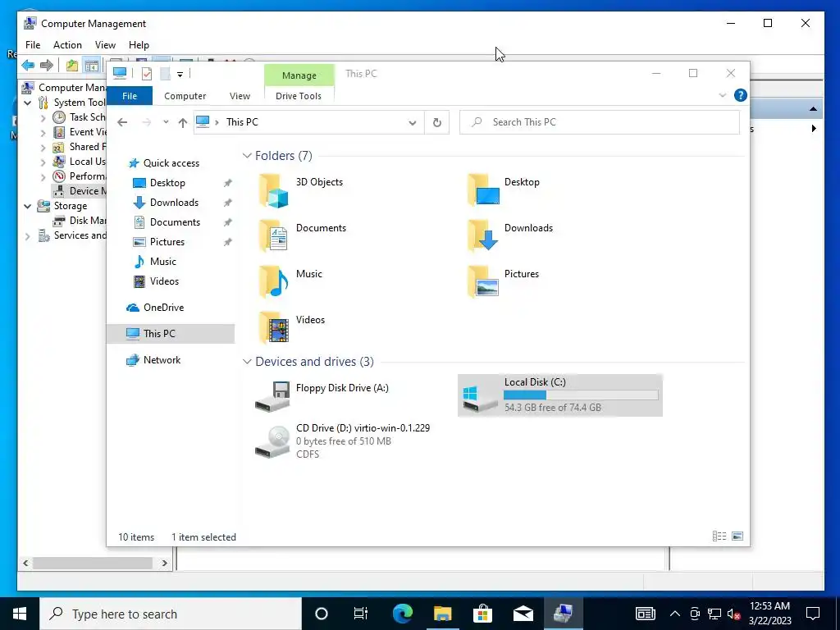Click This PC in the address bar
Viewport: 840px width, 630px height.
pyautogui.click(x=242, y=122)
